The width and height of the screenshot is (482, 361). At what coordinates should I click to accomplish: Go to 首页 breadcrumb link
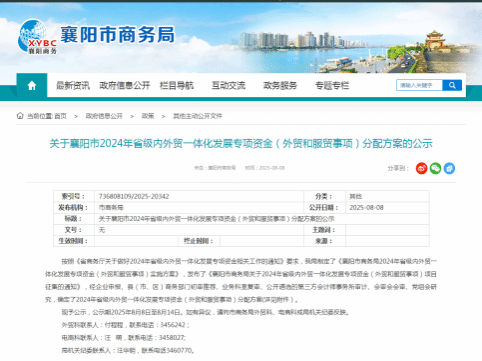pos(61,116)
